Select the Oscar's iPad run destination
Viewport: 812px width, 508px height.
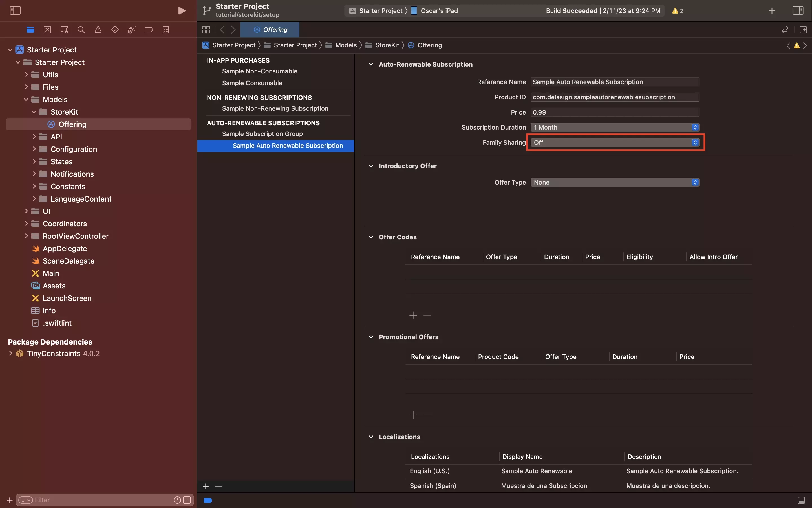pyautogui.click(x=434, y=11)
